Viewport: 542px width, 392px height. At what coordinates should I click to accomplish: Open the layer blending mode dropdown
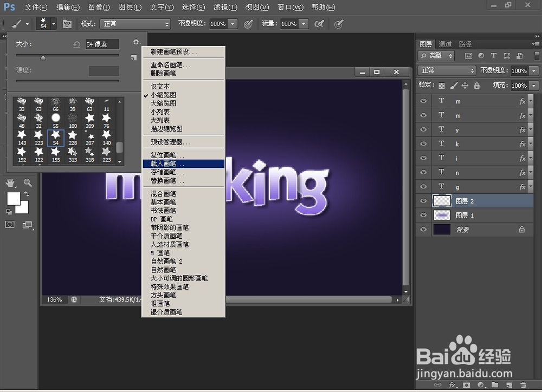446,70
